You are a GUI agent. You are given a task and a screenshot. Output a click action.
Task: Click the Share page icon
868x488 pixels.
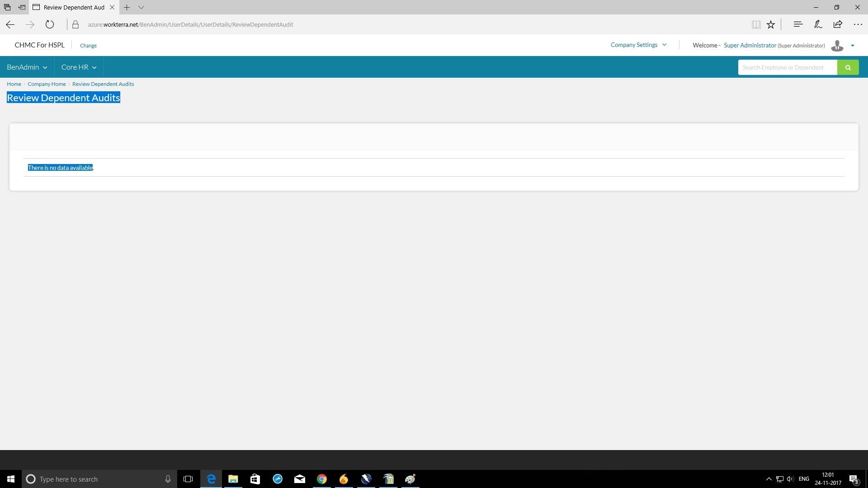point(838,24)
